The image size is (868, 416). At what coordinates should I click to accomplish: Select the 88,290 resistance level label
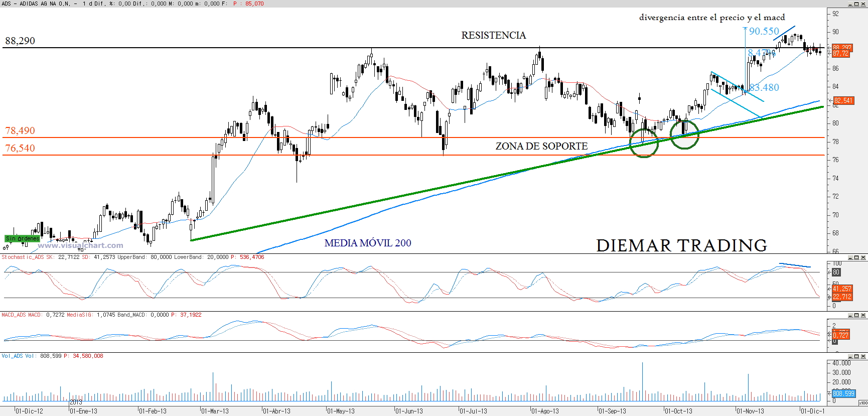pos(20,41)
